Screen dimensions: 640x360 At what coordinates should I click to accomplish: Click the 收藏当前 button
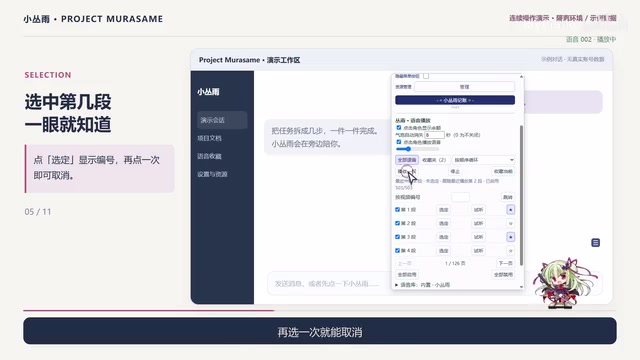pyautogui.click(x=503, y=171)
